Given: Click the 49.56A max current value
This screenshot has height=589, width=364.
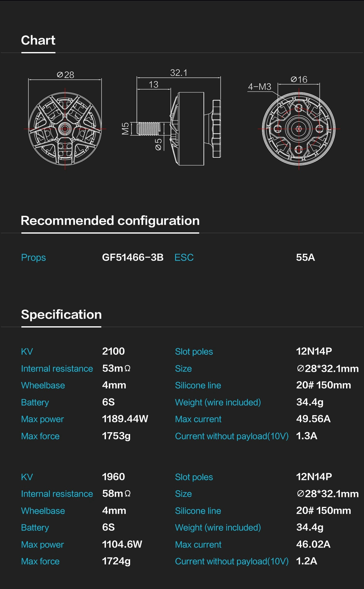Looking at the screenshot, I should point(313,419).
